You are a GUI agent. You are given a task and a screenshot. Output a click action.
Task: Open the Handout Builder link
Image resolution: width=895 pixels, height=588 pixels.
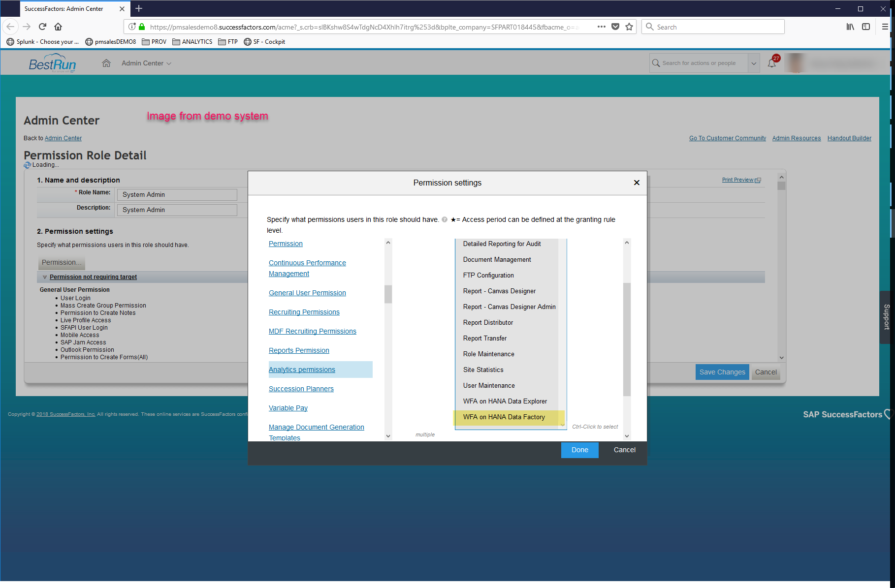coord(849,138)
